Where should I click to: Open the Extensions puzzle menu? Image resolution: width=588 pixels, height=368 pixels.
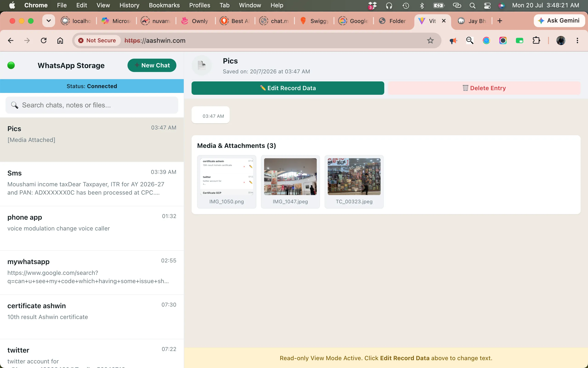[x=536, y=40]
